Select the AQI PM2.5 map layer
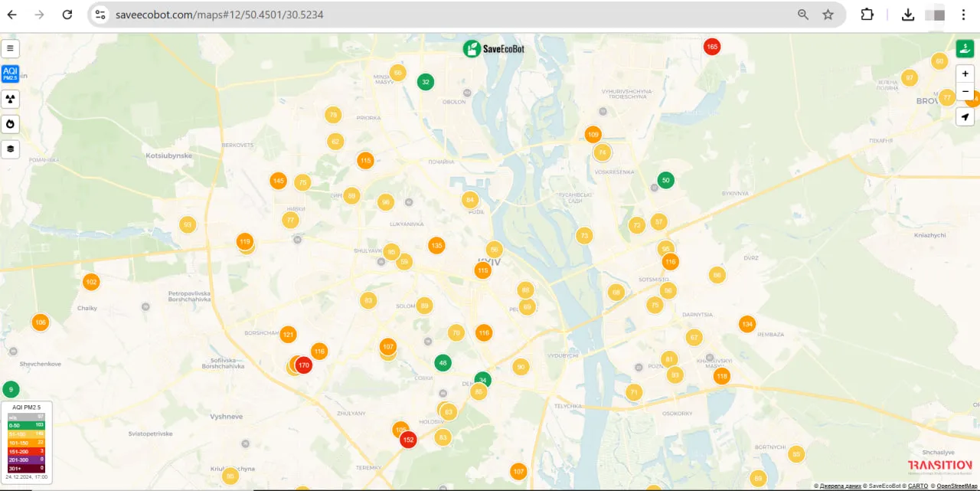This screenshot has width=980, height=491. pyautogui.click(x=10, y=74)
